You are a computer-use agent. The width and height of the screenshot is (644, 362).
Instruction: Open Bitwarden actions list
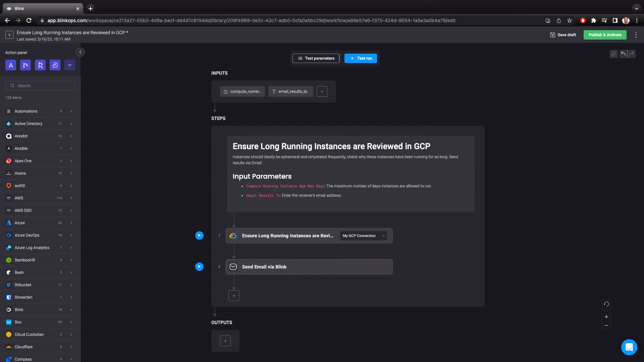tap(39, 297)
